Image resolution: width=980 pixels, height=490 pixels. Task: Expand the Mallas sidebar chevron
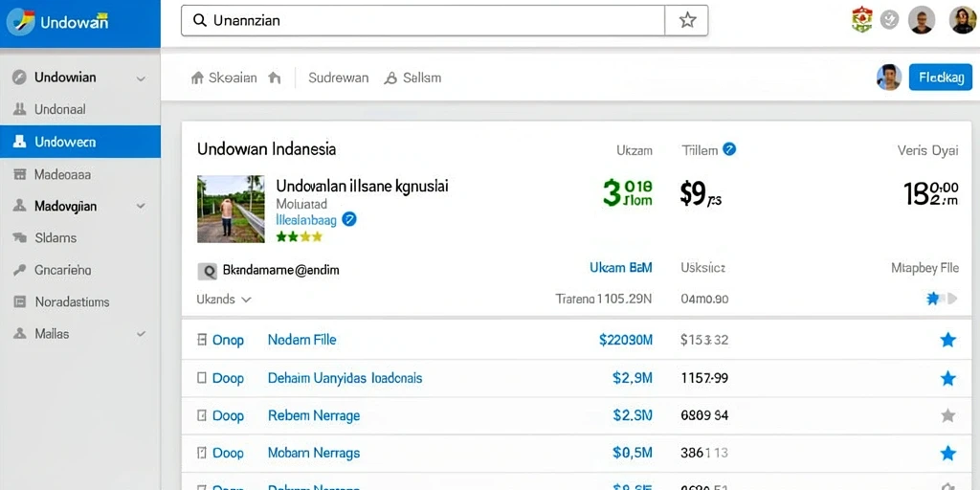click(x=142, y=334)
